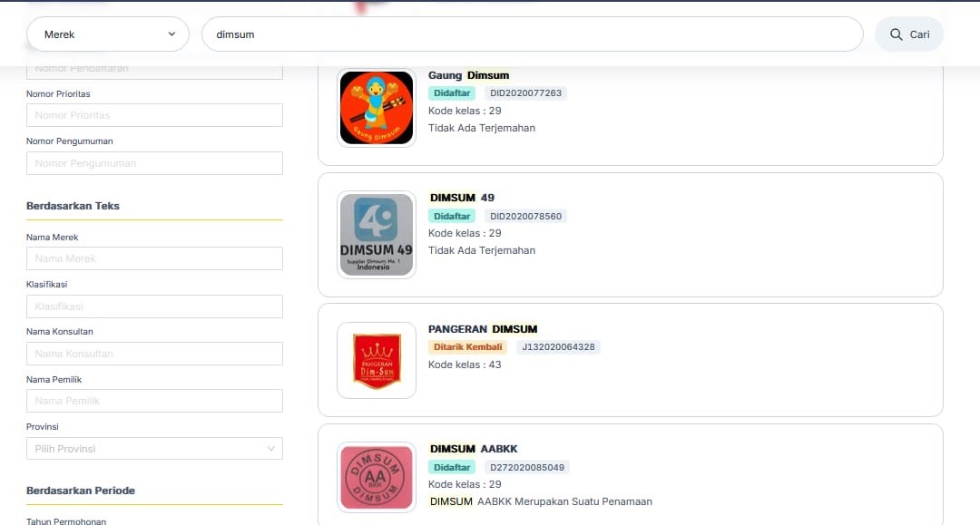The width and height of the screenshot is (980, 525).
Task: Expand the Merek search type dropdown
Action: coord(107,34)
